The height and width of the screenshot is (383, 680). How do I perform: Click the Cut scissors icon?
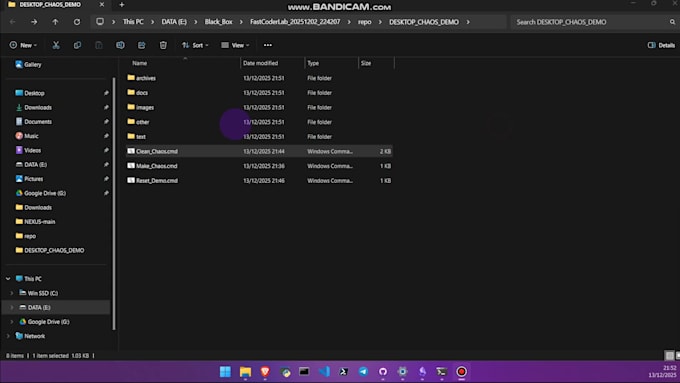pos(56,45)
